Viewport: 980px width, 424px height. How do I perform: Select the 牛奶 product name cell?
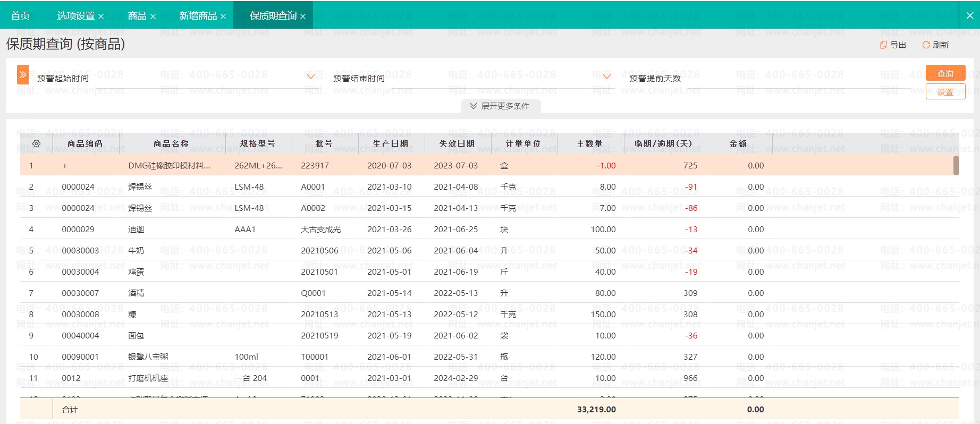point(137,251)
